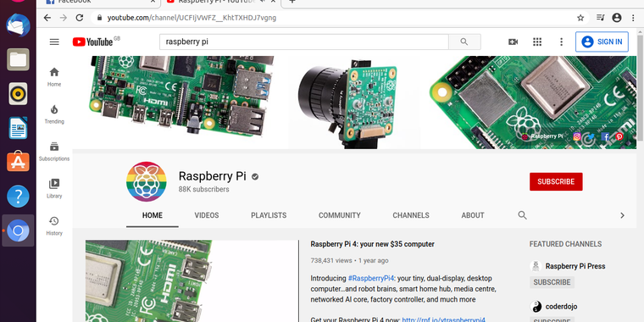The image size is (644, 322).
Task: Select the HOME channel tab
Action: click(153, 215)
